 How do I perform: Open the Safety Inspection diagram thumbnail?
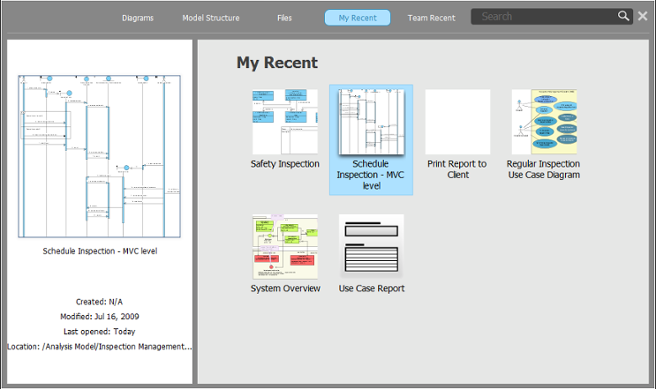click(285, 122)
